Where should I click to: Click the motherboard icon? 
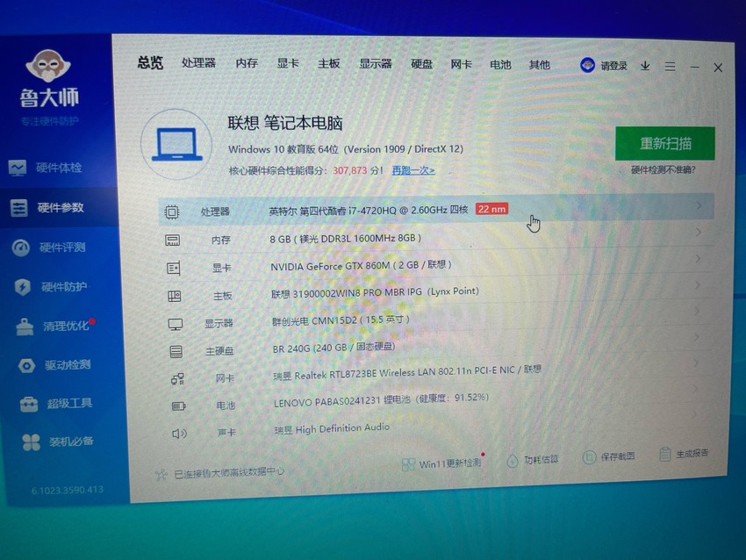click(175, 297)
